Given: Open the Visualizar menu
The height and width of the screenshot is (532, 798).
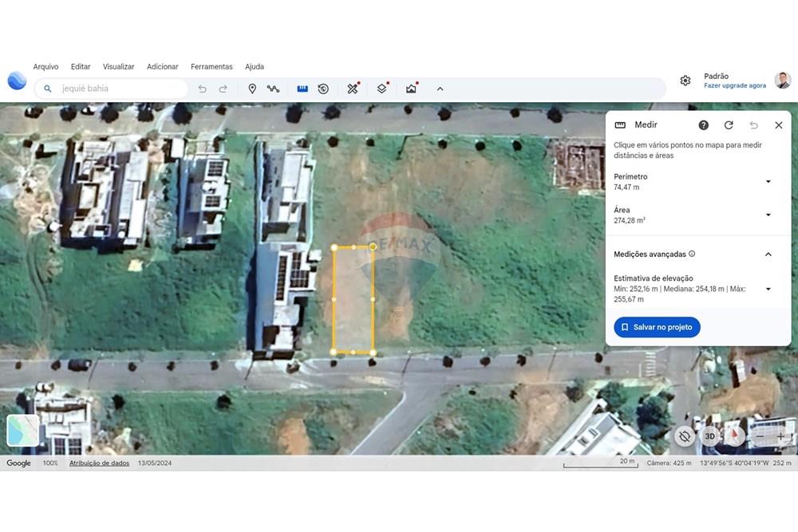Looking at the screenshot, I should pyautogui.click(x=118, y=67).
